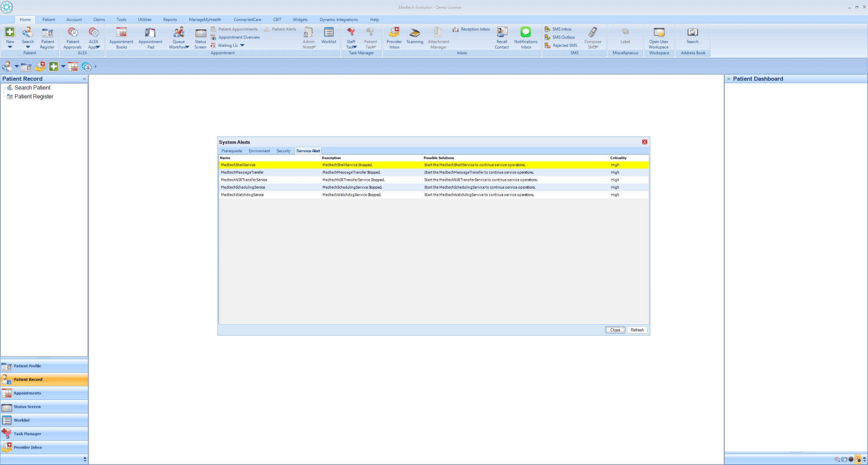The height and width of the screenshot is (465, 868).
Task: Open Waiting List item
Action: coord(224,46)
